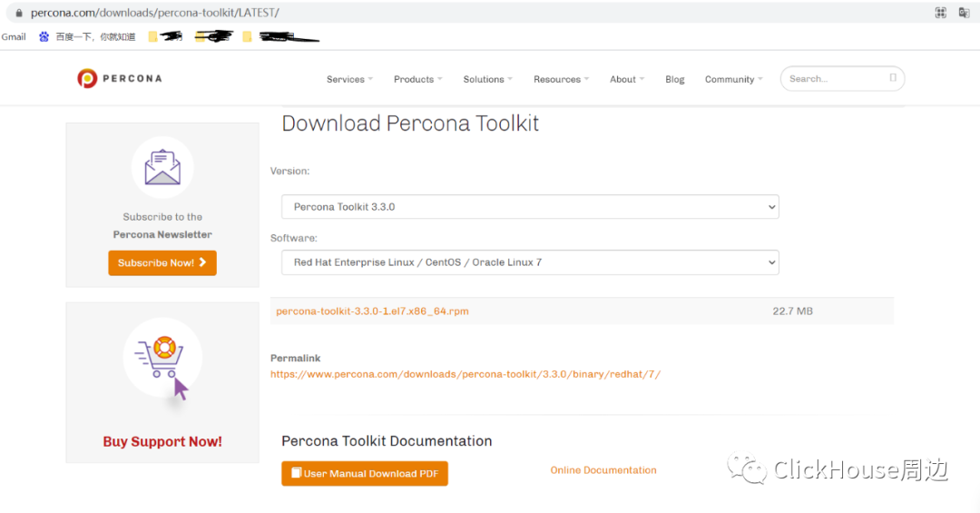
Task: Open the Solutions menu
Action: pyautogui.click(x=487, y=80)
